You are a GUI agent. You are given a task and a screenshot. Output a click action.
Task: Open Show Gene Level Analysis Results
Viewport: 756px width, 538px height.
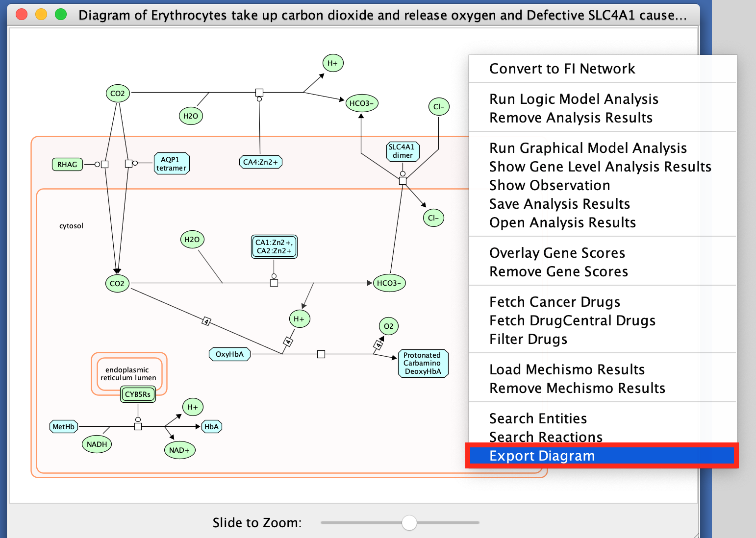603,167
